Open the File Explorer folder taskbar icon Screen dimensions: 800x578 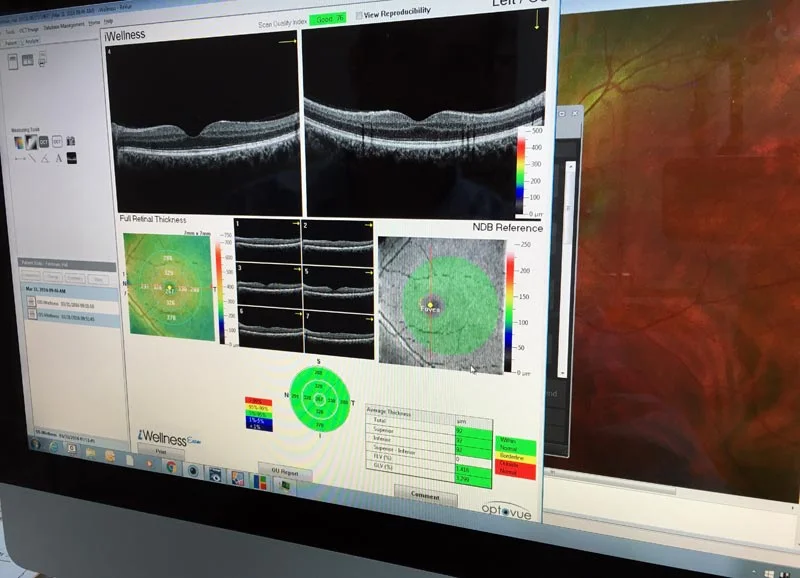(x=90, y=453)
